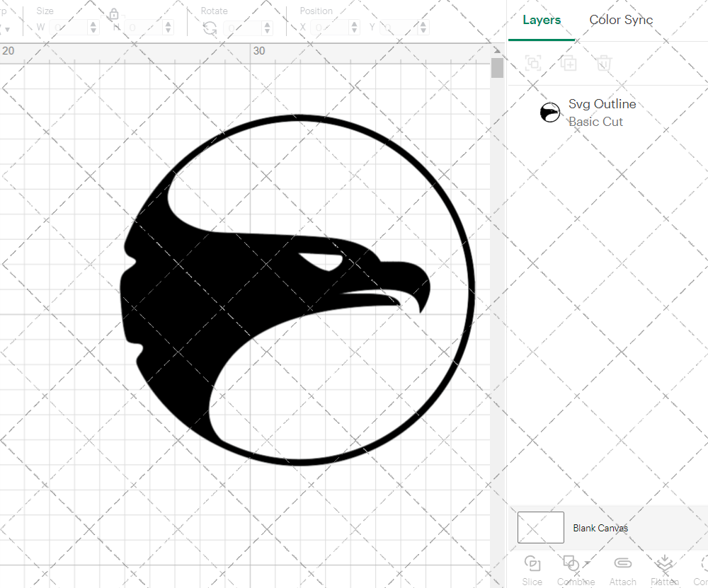The height and width of the screenshot is (588, 708).
Task: Click Basic Cut under Svg Outline layer
Action: (x=596, y=122)
